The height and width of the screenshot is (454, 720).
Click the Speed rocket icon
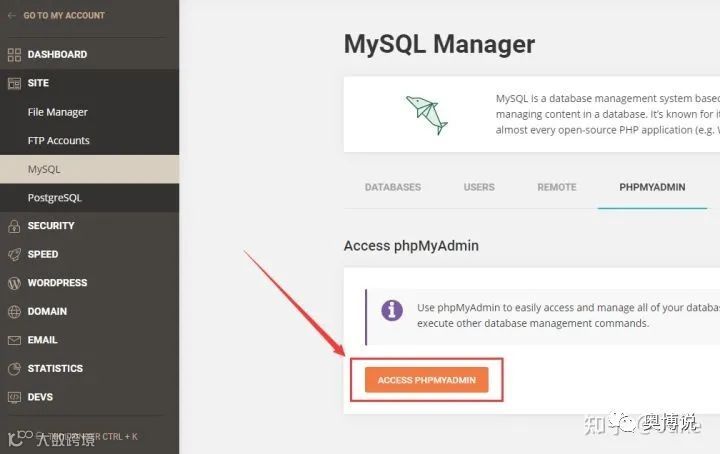(x=14, y=254)
